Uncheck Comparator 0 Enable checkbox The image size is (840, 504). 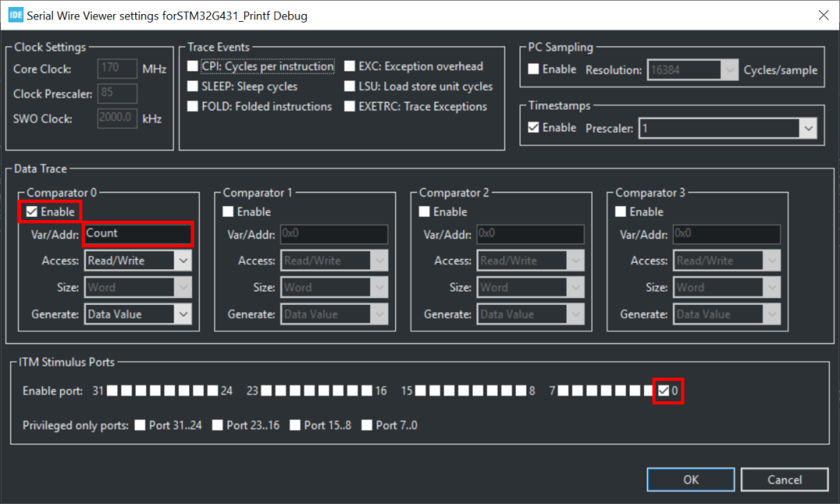click(32, 212)
